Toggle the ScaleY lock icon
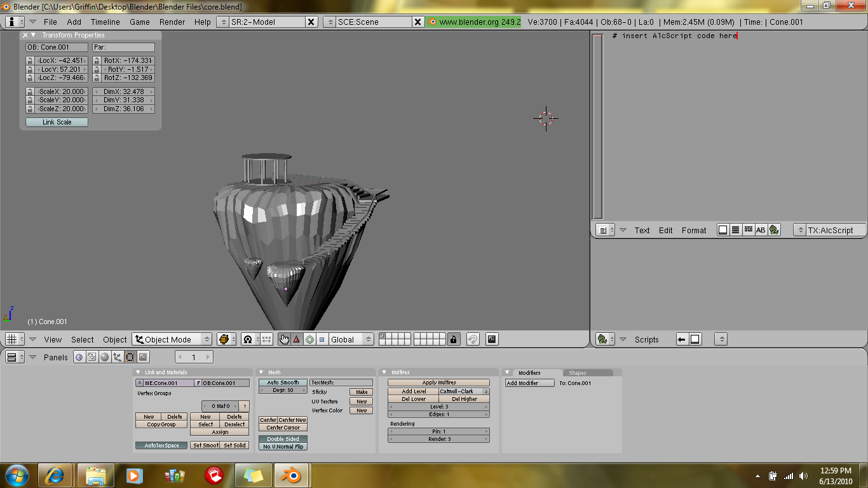The height and width of the screenshot is (488, 868). click(x=30, y=100)
